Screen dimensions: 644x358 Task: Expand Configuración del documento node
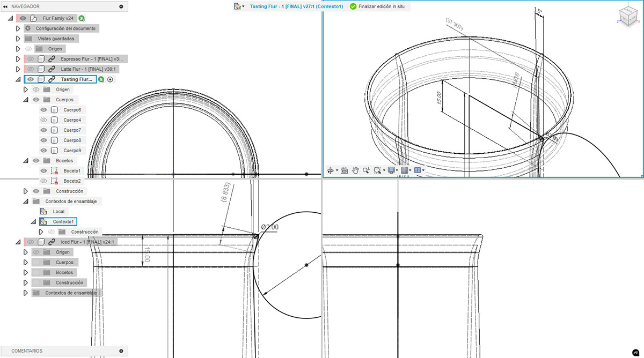click(18, 28)
